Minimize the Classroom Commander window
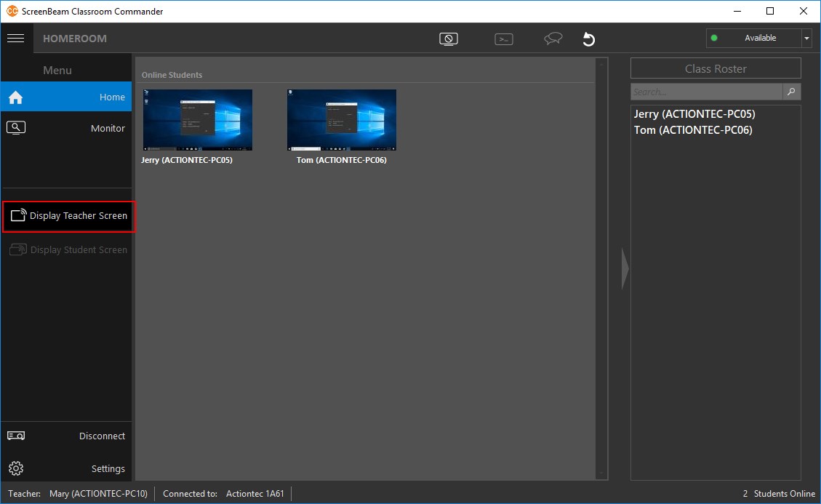The width and height of the screenshot is (821, 504). (x=737, y=11)
